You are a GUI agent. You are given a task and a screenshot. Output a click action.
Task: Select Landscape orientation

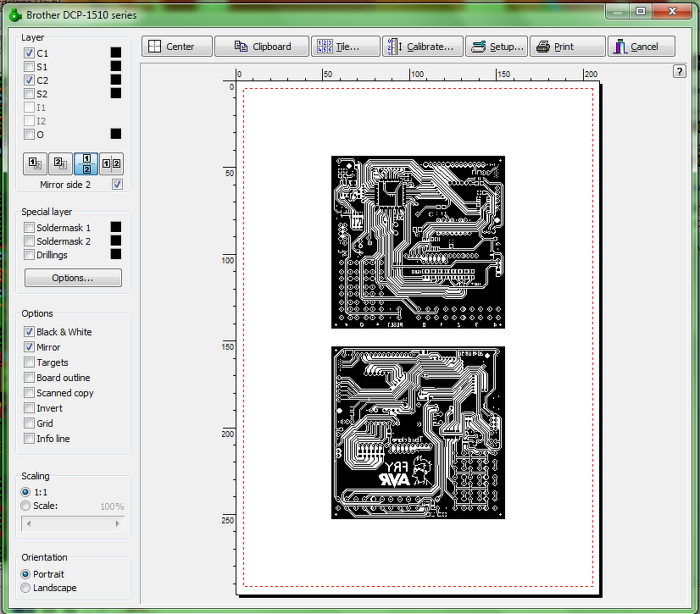(x=25, y=588)
